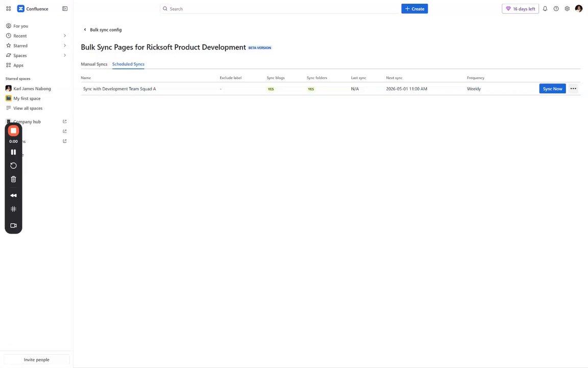Click Sync Now for Squad A
Viewport: 588px width, 368px height.
tap(552, 88)
